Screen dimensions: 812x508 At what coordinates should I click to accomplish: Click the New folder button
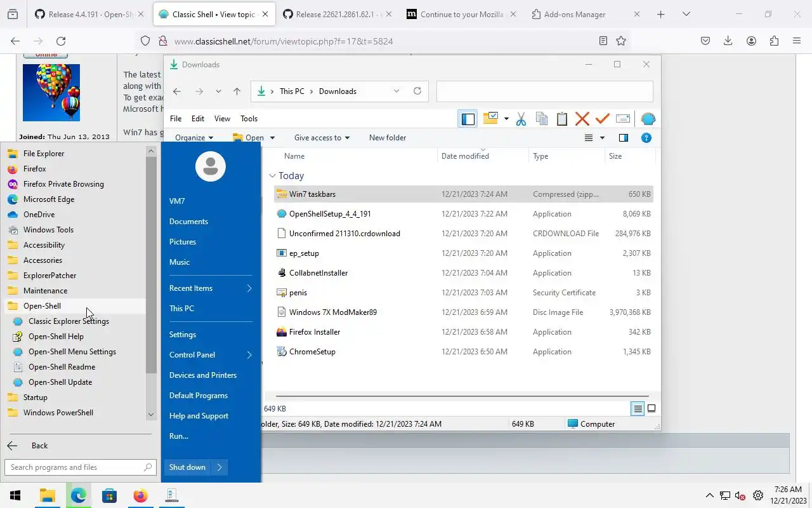tap(388, 138)
